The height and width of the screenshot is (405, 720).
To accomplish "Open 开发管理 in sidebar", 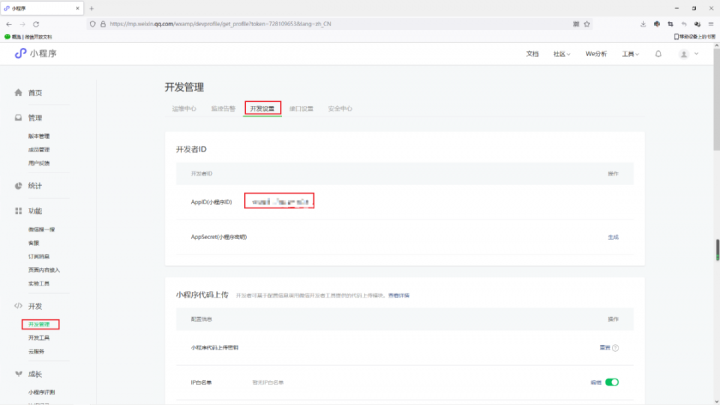I will 39,324.
